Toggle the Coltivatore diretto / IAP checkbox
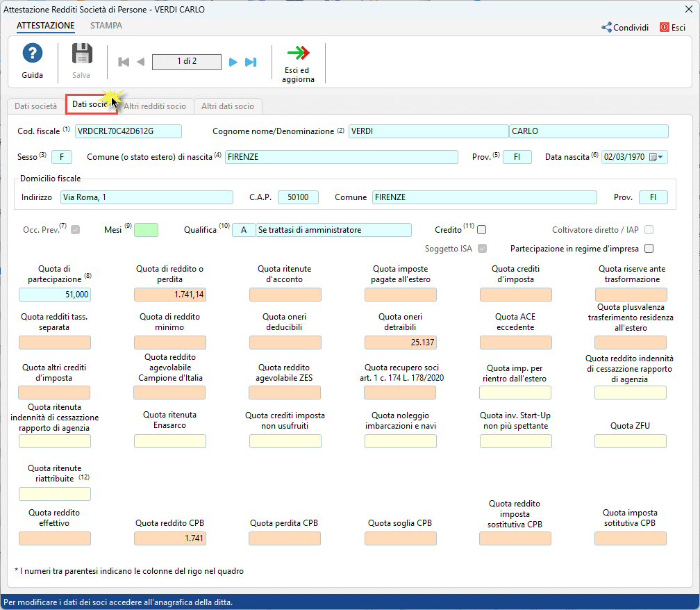This screenshot has width=700, height=610. point(649,230)
